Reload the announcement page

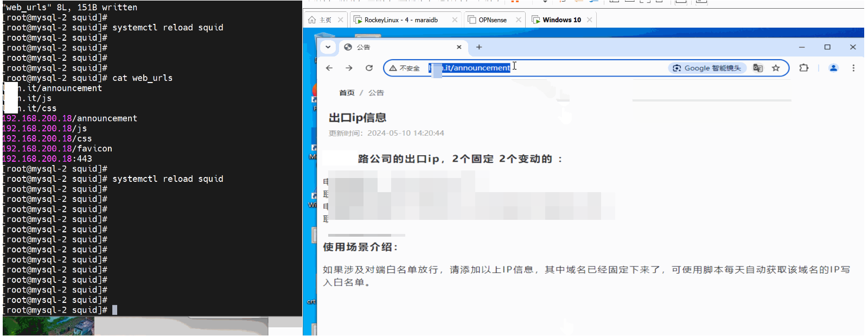(x=369, y=68)
